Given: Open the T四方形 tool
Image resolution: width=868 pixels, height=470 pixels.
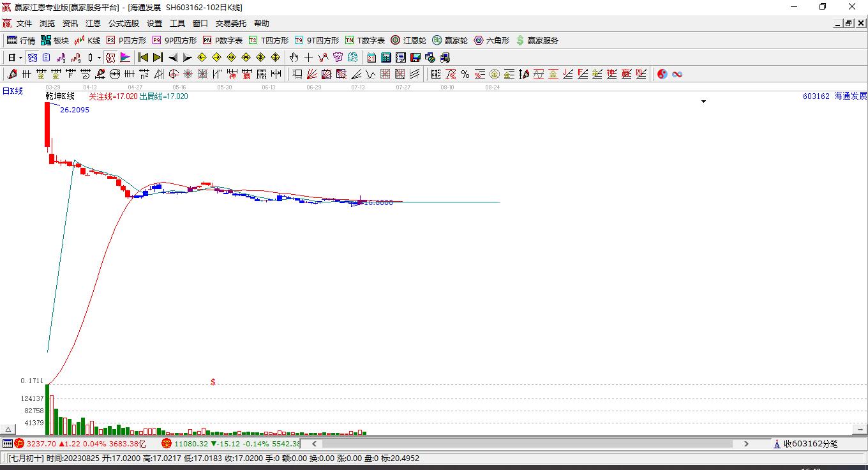Looking at the screenshot, I should pos(268,40).
